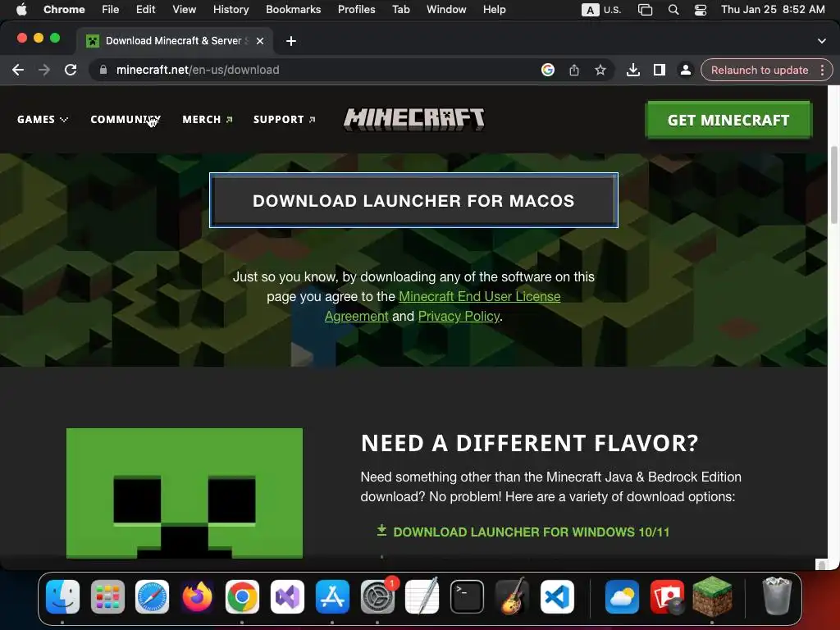This screenshot has height=630, width=840.
Task: Go back to the previous page
Action: 18,70
